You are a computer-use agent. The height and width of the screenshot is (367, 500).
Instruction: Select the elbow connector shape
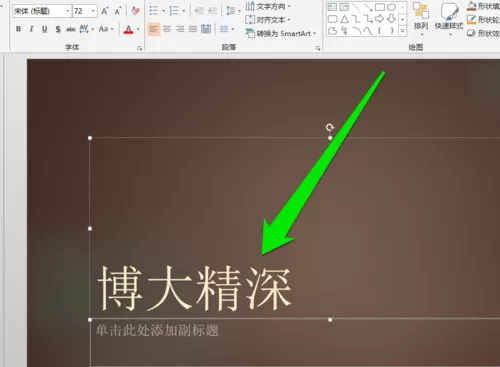tap(356, 19)
